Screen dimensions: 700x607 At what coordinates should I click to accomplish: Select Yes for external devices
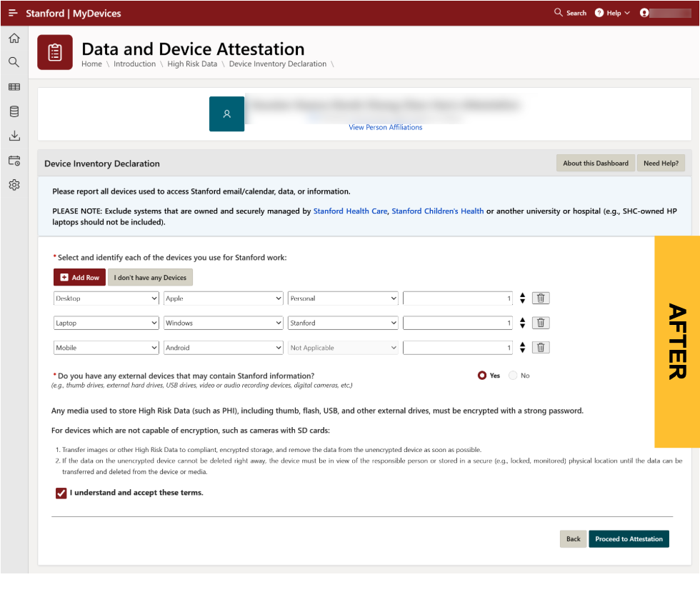click(481, 376)
